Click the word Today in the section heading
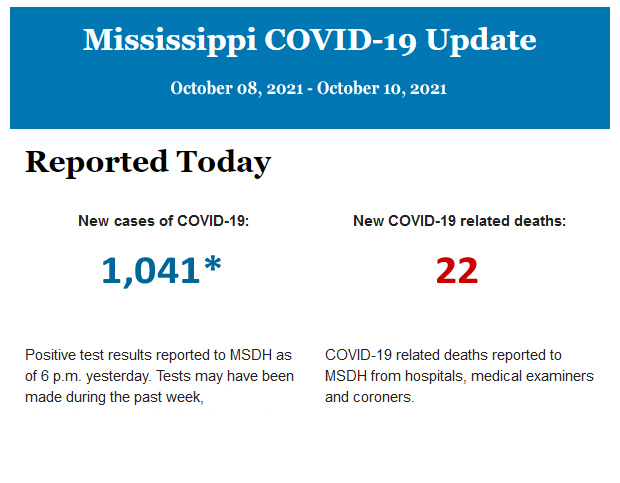Viewport: 620px width, 483px height. [x=224, y=162]
